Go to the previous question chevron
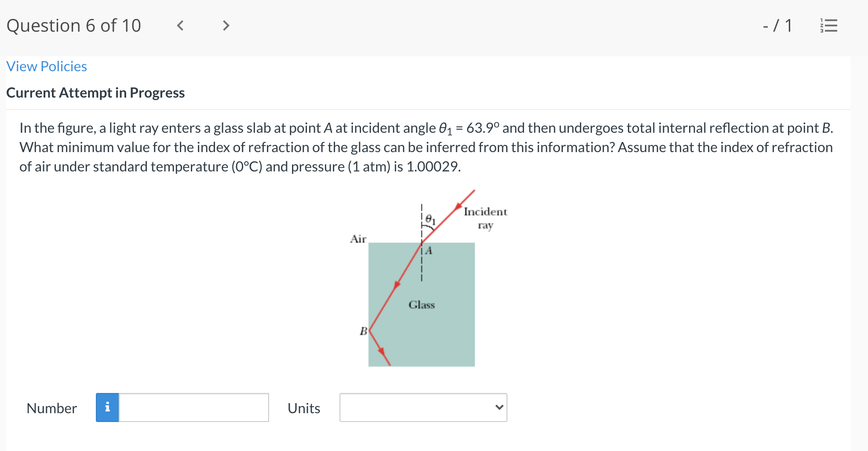This screenshot has width=868, height=451. tap(180, 25)
